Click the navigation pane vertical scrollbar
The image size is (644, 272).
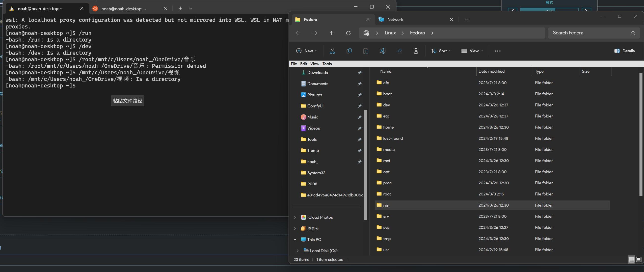[366, 165]
